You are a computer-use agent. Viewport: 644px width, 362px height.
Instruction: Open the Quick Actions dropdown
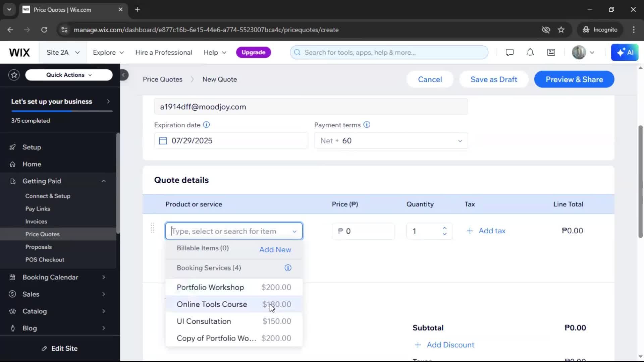[x=69, y=75]
